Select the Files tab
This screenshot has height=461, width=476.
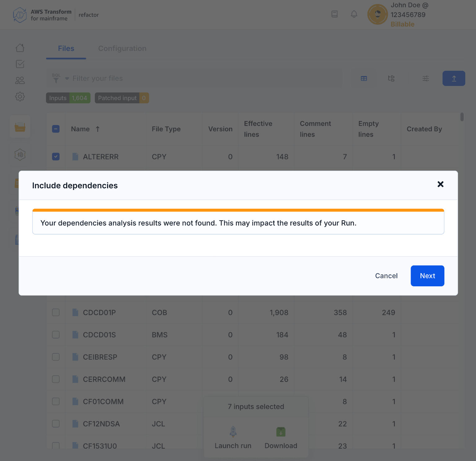click(x=66, y=48)
